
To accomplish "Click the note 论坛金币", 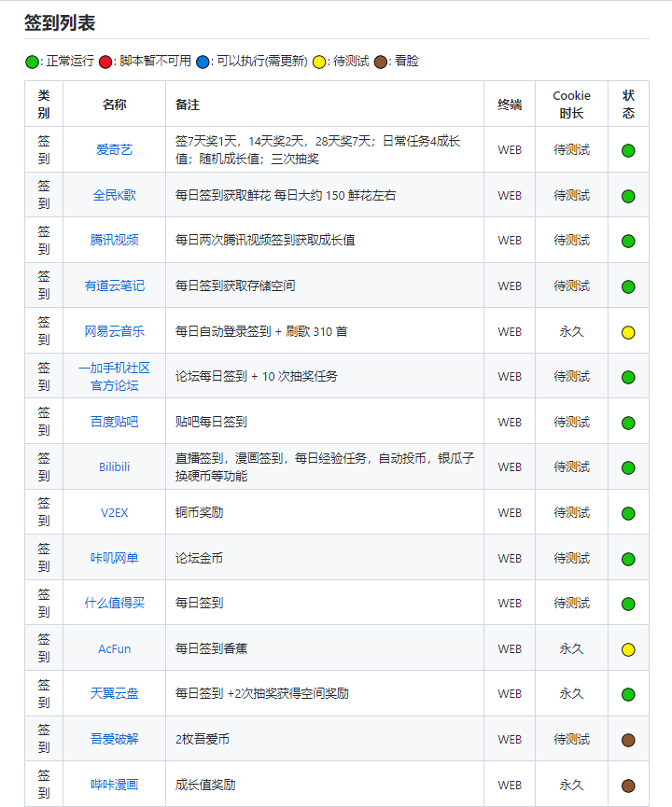I will pyautogui.click(x=200, y=558).
